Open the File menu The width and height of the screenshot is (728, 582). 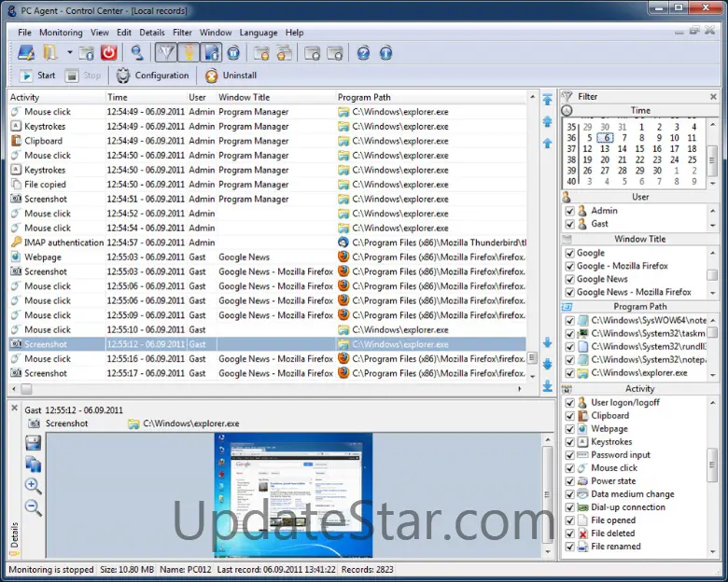point(24,33)
